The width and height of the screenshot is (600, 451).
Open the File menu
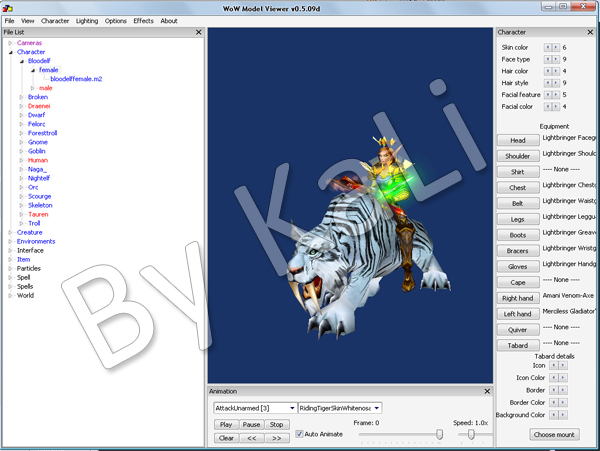point(9,21)
